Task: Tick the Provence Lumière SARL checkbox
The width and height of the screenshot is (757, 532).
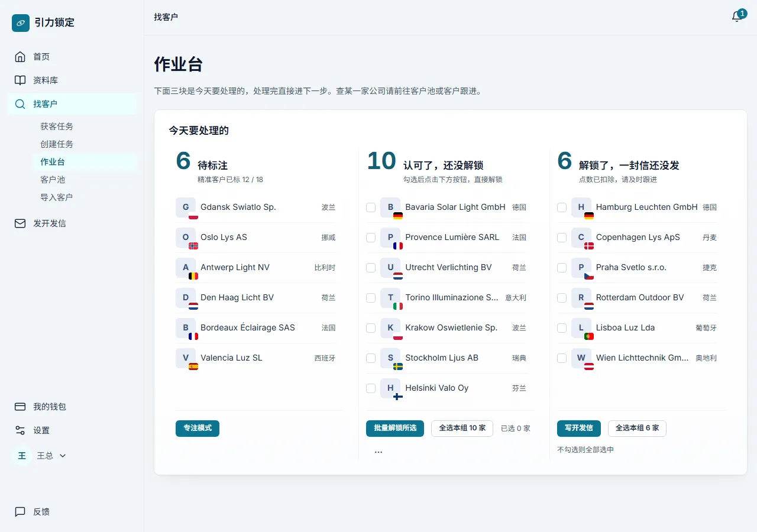Action: click(x=371, y=238)
